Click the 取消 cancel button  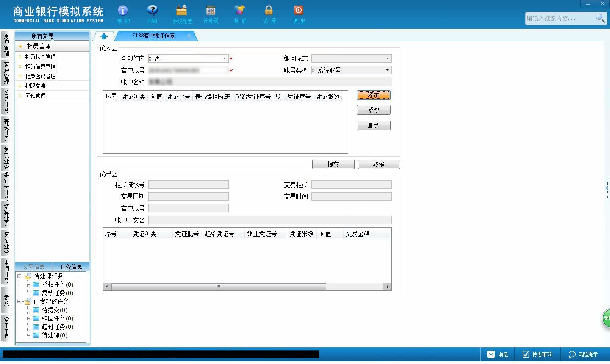379,164
